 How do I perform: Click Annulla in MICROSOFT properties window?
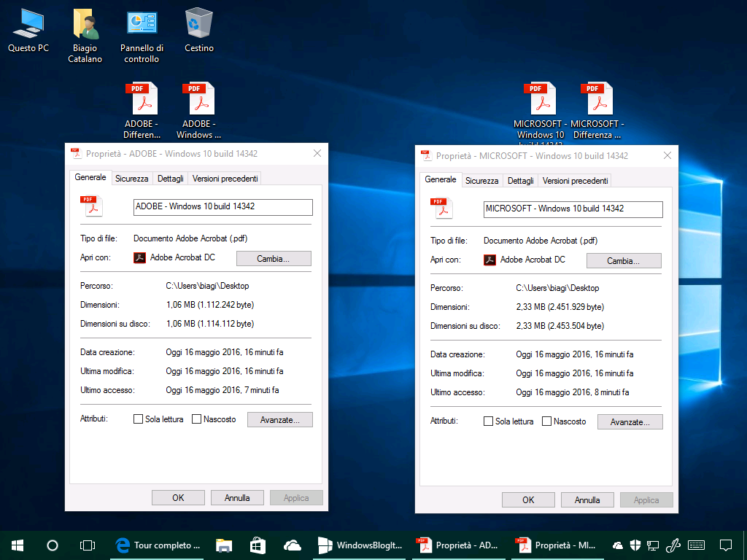[x=587, y=500]
